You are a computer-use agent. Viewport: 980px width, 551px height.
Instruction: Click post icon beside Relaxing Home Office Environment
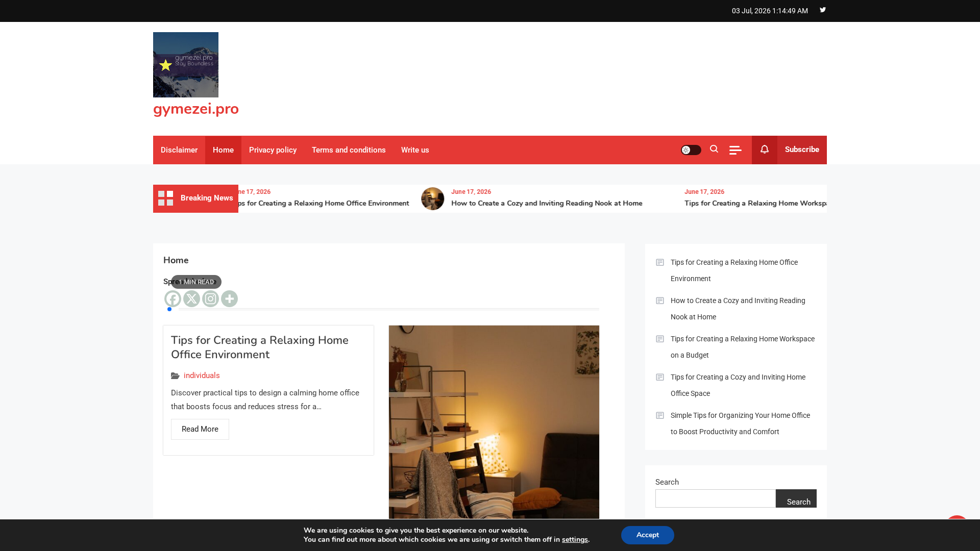point(660,262)
